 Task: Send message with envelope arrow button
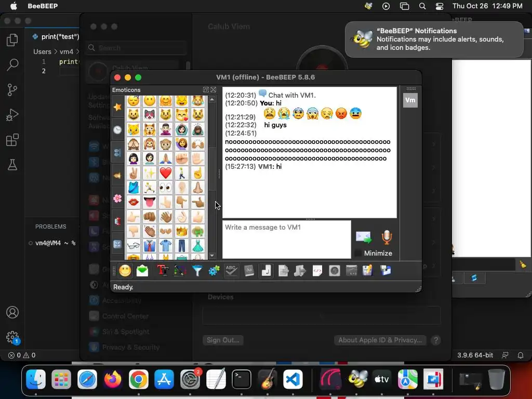point(363,237)
